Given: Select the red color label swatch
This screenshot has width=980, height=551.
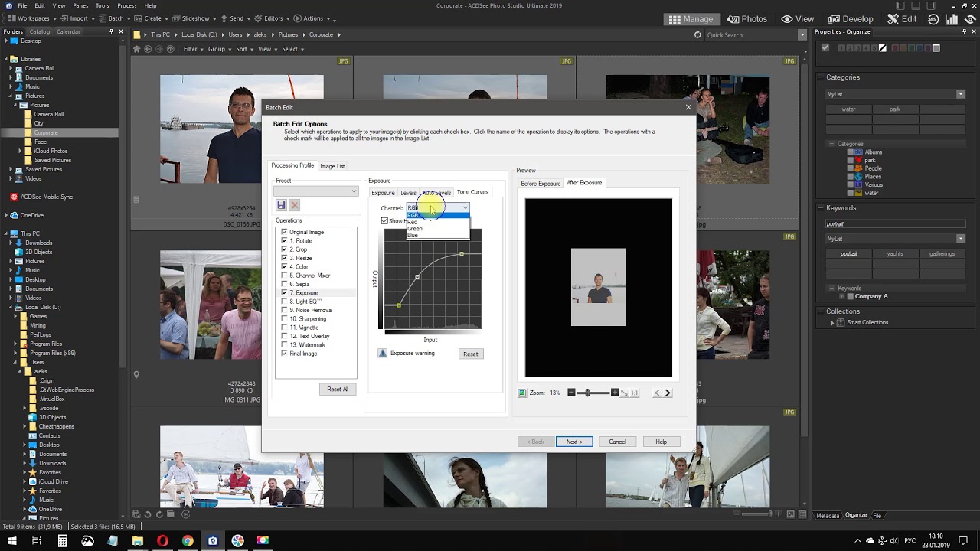Looking at the screenshot, I should coord(896,48).
